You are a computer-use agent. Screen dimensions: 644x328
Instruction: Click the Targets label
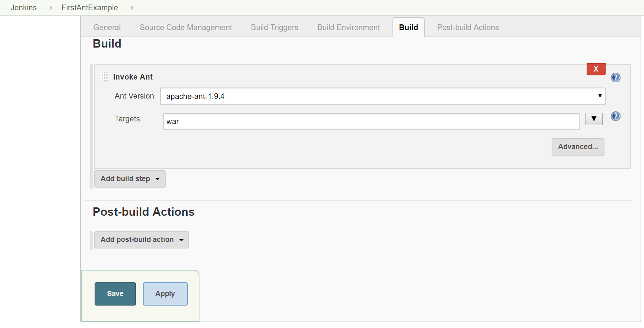click(x=127, y=119)
